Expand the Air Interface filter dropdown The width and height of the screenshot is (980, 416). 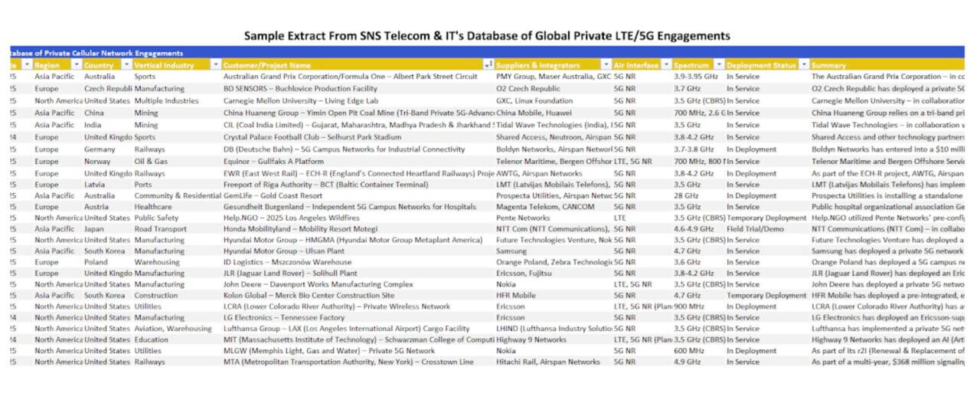pos(666,65)
